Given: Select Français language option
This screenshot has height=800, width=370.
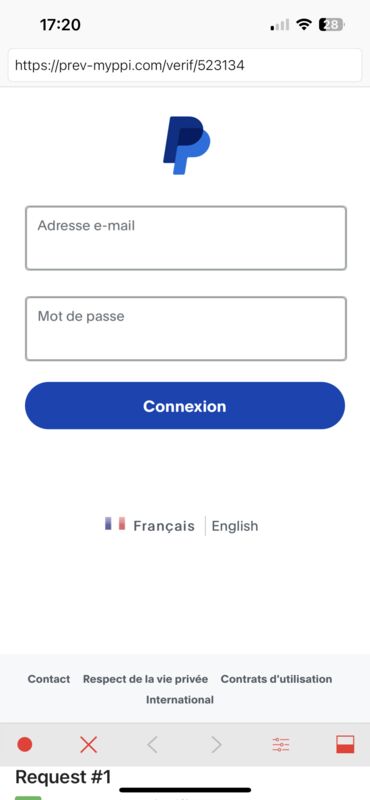Looking at the screenshot, I should 164,526.
